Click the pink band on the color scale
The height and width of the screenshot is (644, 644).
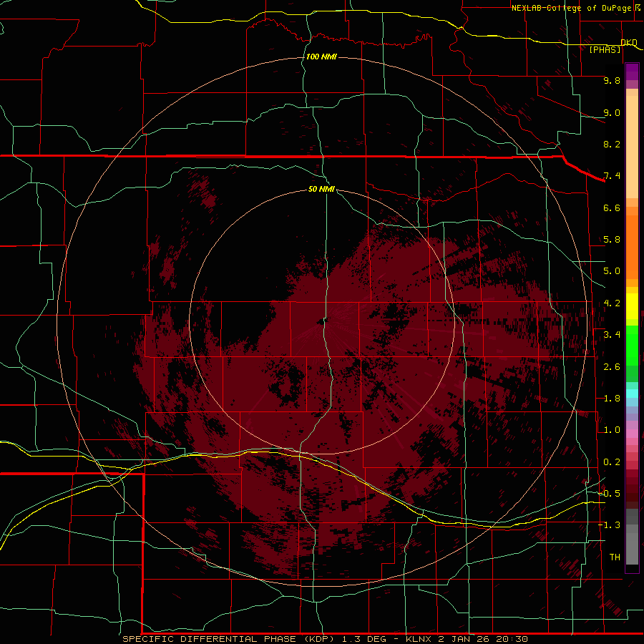click(632, 434)
